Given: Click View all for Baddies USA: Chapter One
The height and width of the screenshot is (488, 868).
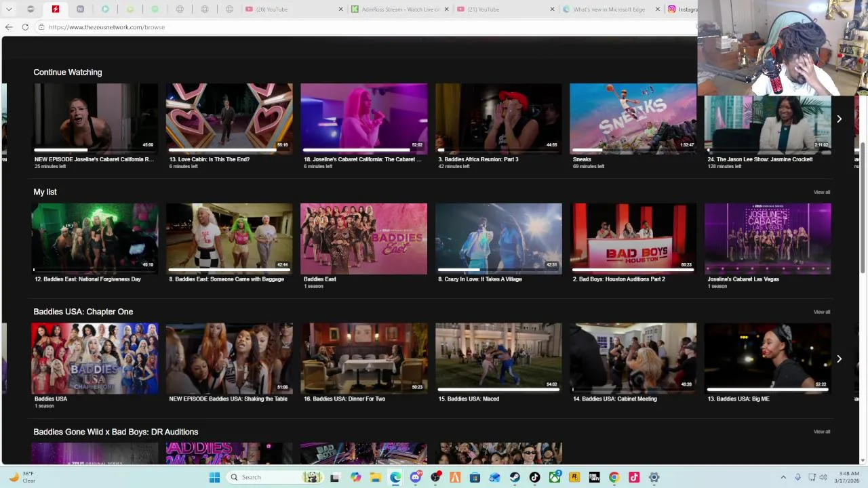Looking at the screenshot, I should (x=821, y=312).
